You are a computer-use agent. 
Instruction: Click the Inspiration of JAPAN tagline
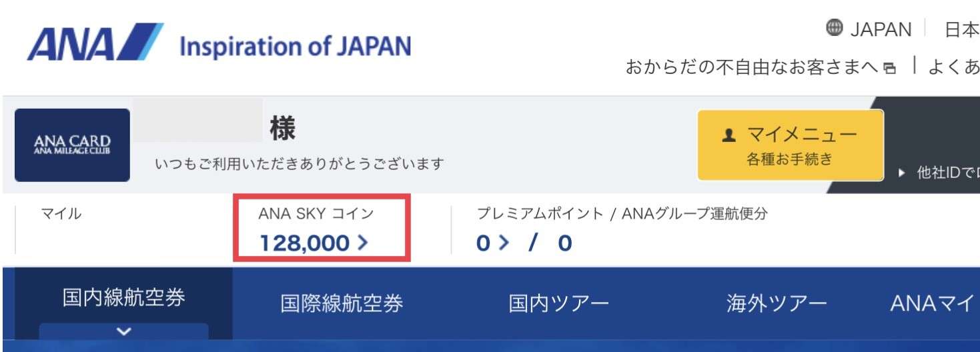(x=296, y=47)
